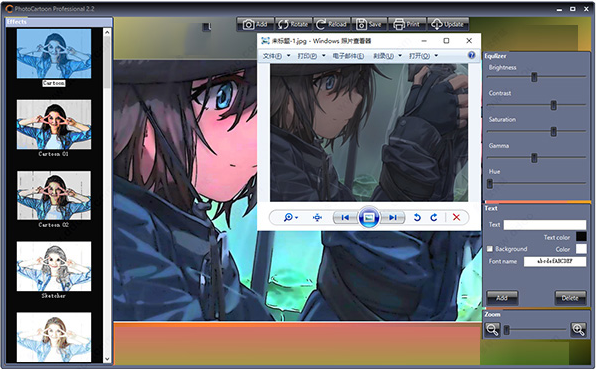The image size is (596, 369).
Task: Select the Cartoon effect thumbnail
Action: coord(54,54)
